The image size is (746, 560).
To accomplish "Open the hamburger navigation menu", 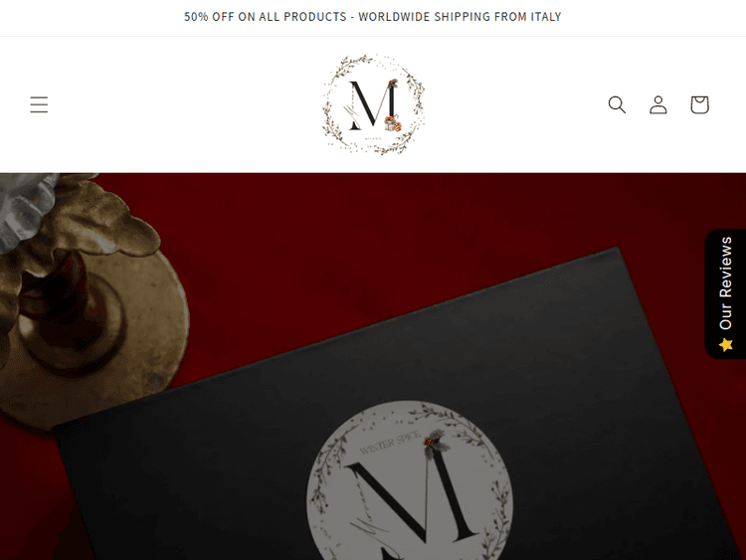I will point(39,104).
